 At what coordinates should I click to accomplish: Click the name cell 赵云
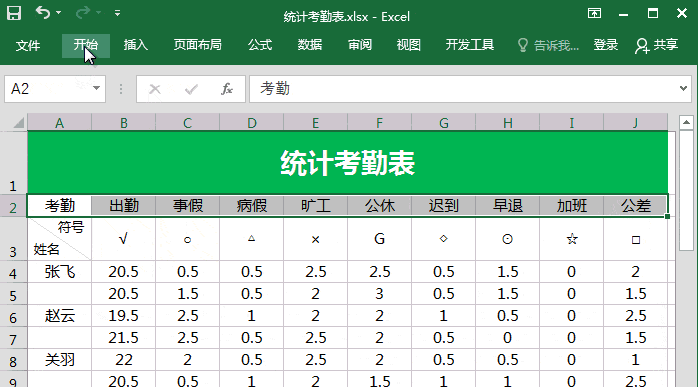[x=60, y=316]
